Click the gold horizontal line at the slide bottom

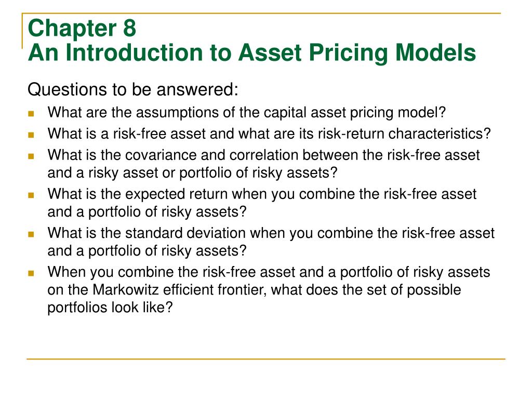coord(266,358)
